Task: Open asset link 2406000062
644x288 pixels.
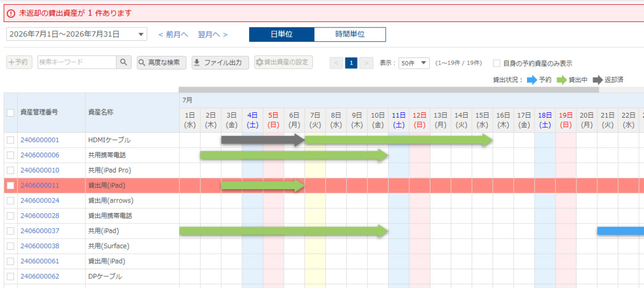Action: 40,276
